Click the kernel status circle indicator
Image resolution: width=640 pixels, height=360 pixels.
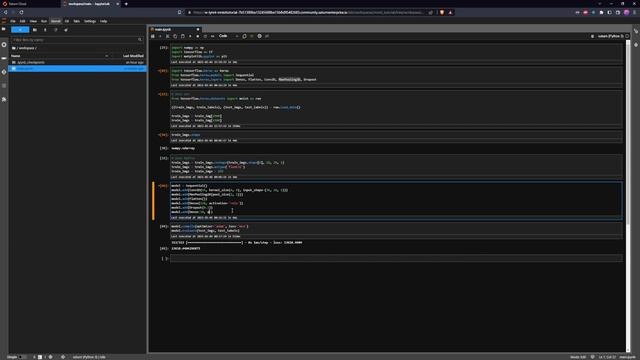click(x=627, y=36)
